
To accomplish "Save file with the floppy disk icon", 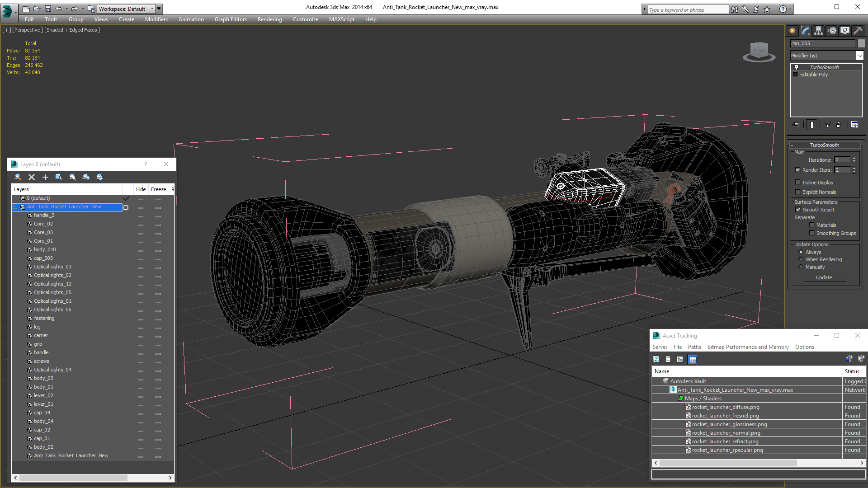I will pos(47,9).
